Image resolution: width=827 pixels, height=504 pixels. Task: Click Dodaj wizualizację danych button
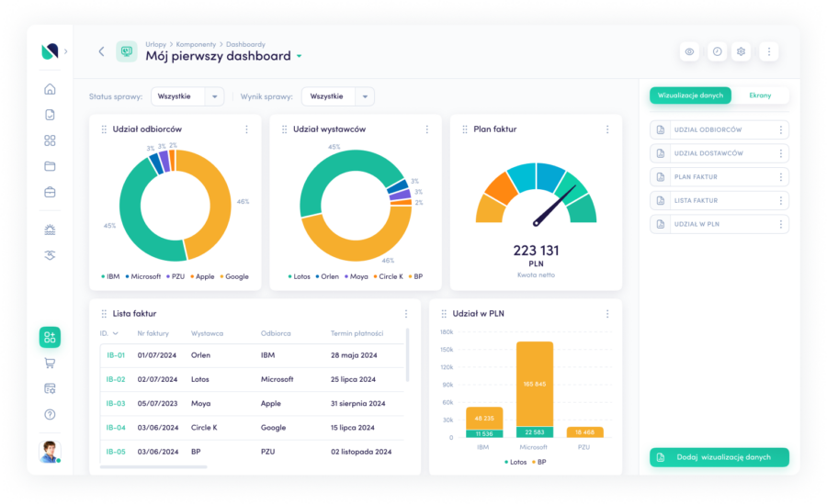tap(719, 457)
